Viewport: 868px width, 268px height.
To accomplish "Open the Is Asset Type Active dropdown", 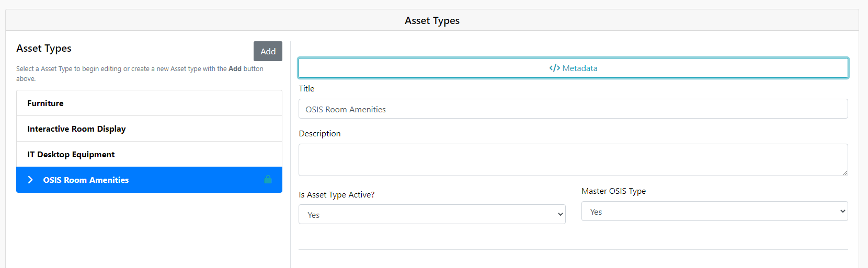I will pyautogui.click(x=432, y=214).
